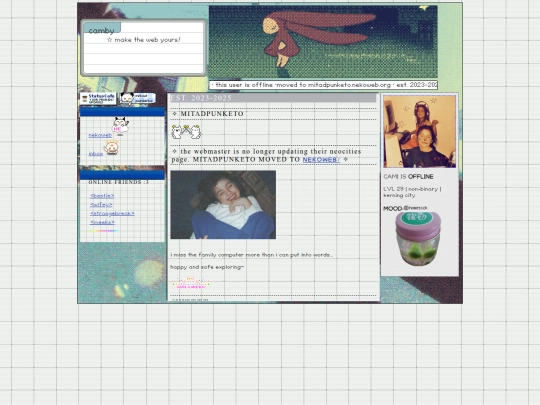Click the panda mitadpunketo badge

click(x=137, y=98)
